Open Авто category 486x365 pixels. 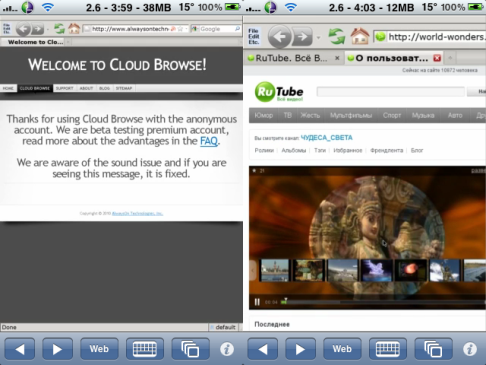[x=455, y=115]
